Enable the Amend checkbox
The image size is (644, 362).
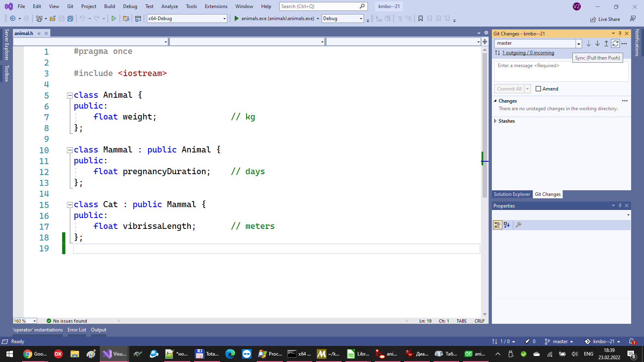[539, 88]
